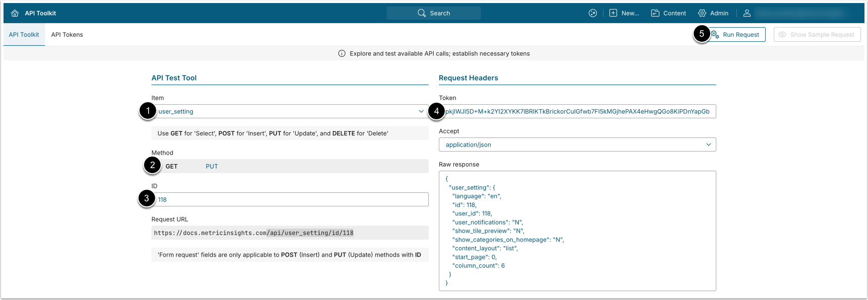Screen dimensions: 868x300
Task: Switch method to PUT
Action: 212,166
